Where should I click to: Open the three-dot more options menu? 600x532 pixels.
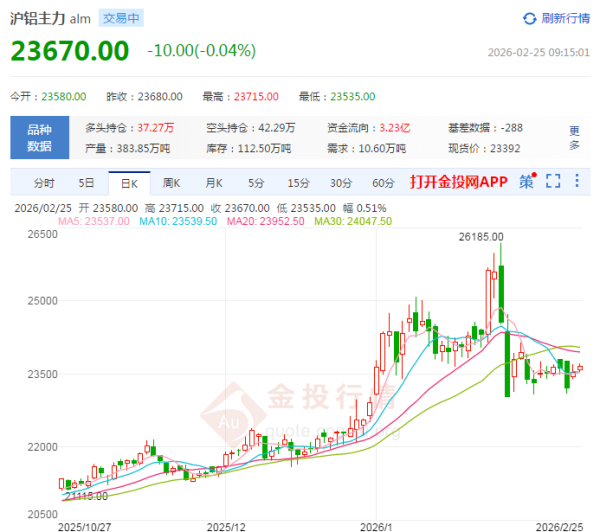pyautogui.click(x=577, y=181)
